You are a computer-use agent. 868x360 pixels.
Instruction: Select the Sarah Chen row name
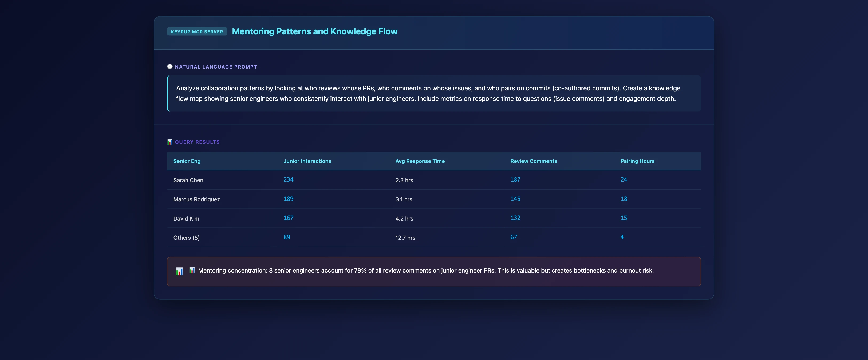coord(188,180)
